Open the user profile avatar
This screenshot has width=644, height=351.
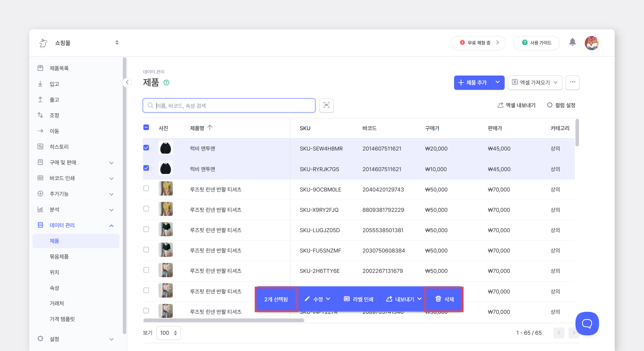point(592,43)
